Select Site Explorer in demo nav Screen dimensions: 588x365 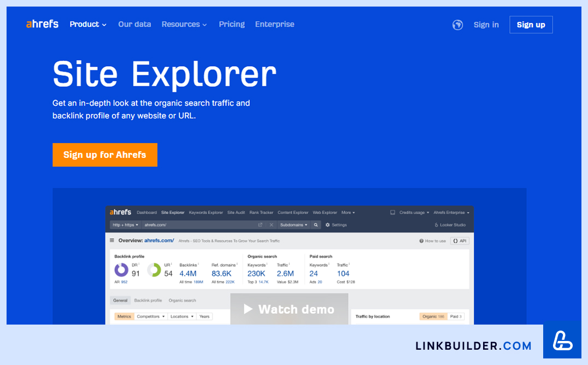[173, 213]
